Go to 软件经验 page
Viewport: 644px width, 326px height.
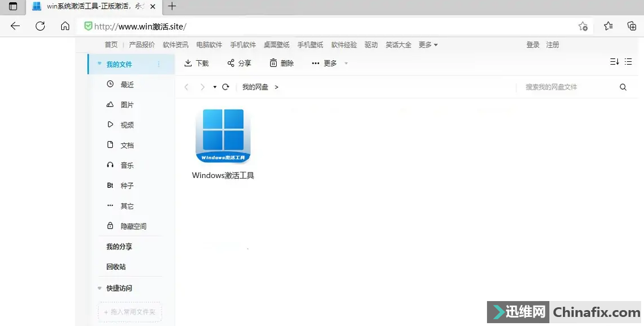[344, 45]
